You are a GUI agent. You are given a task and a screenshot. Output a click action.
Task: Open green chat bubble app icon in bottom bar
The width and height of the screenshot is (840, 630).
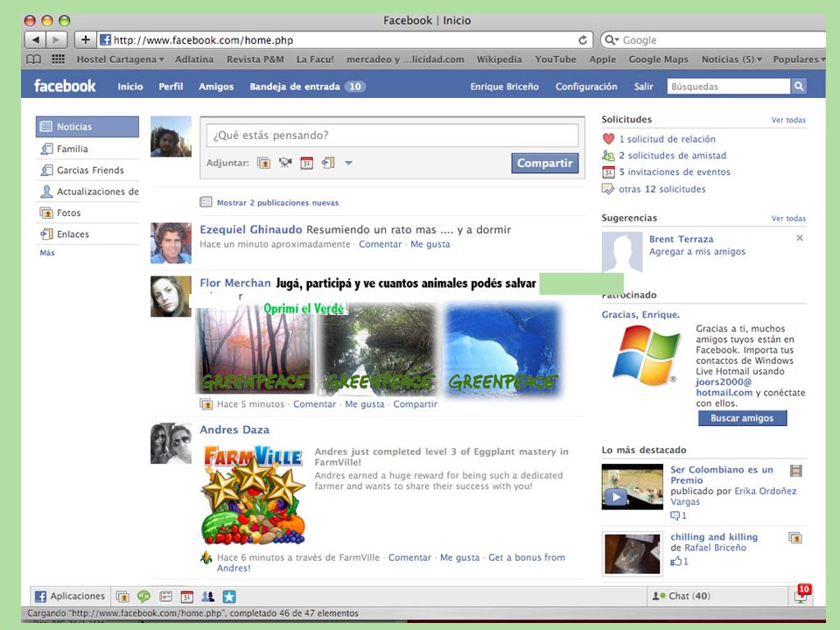(143, 596)
